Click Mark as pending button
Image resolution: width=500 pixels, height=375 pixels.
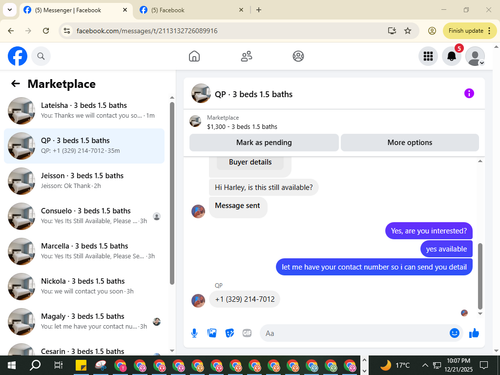[x=264, y=143]
